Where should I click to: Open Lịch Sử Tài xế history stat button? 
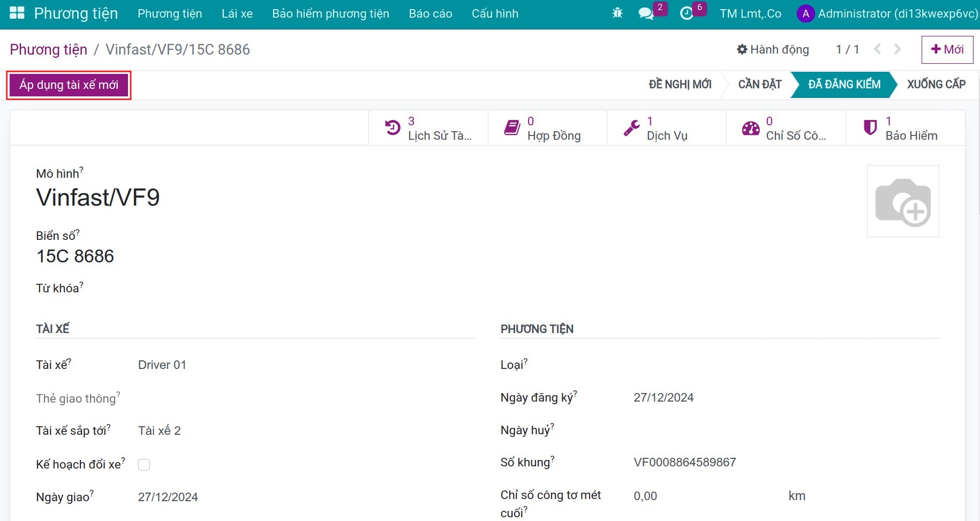pos(428,128)
